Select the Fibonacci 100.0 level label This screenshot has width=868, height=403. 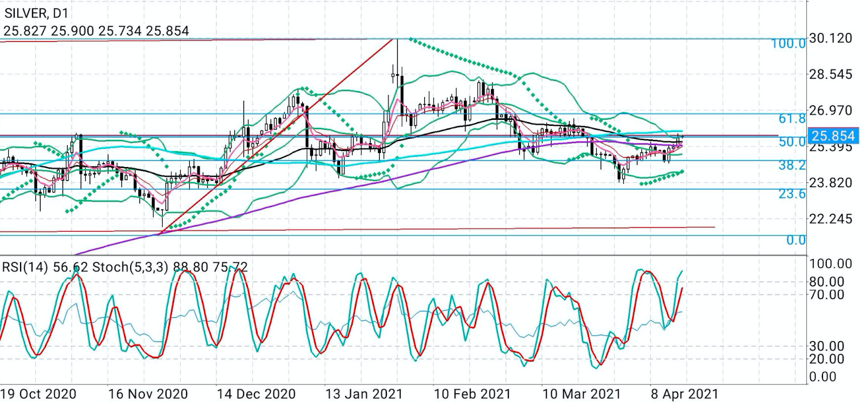coord(788,43)
